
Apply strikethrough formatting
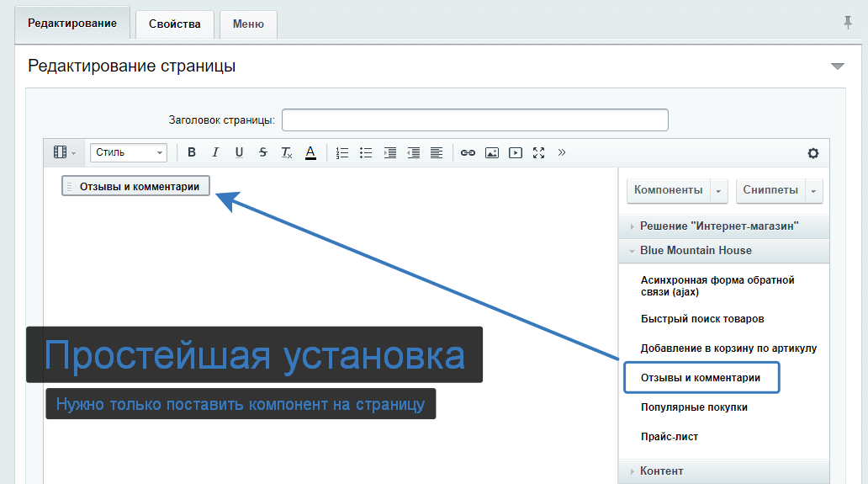pyautogui.click(x=263, y=152)
